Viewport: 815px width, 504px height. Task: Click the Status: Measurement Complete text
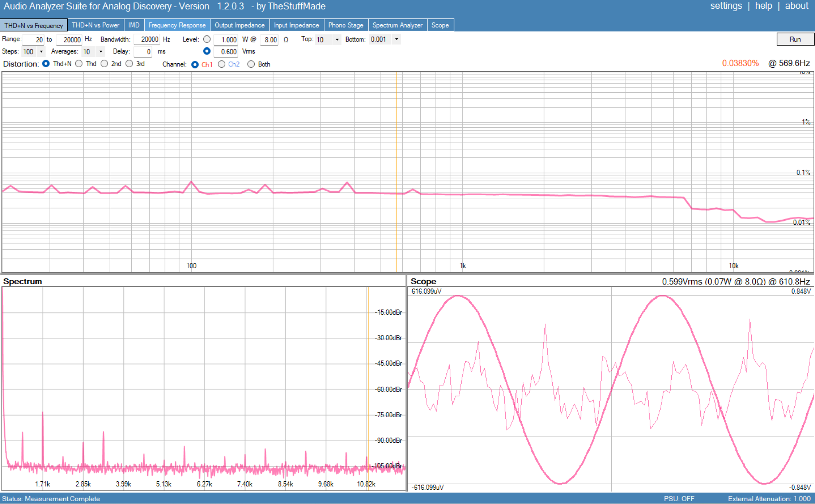pyautogui.click(x=51, y=499)
